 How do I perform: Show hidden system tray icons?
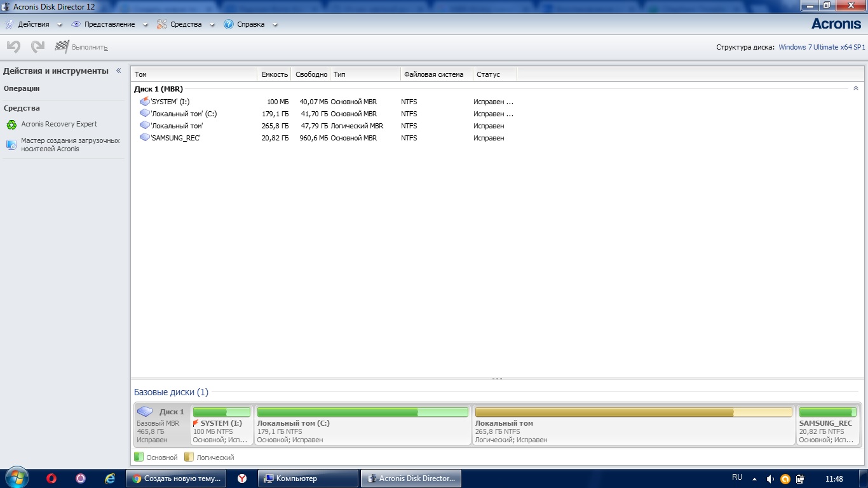pyautogui.click(x=754, y=478)
